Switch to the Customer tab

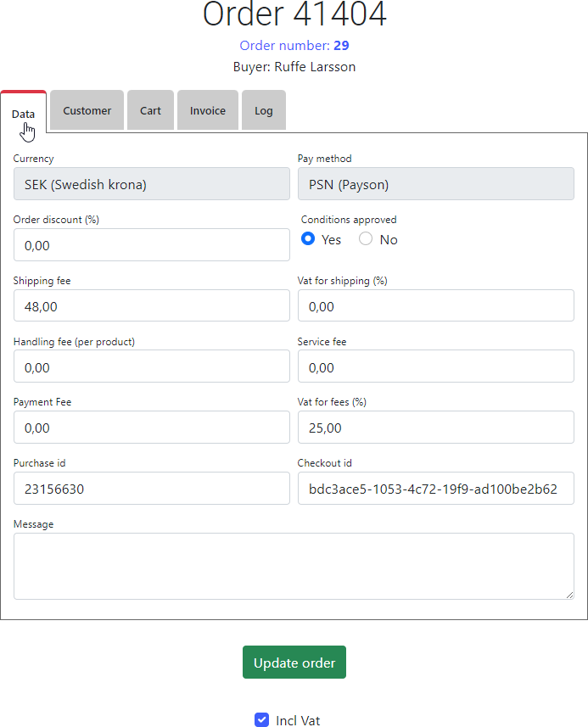[87, 110]
